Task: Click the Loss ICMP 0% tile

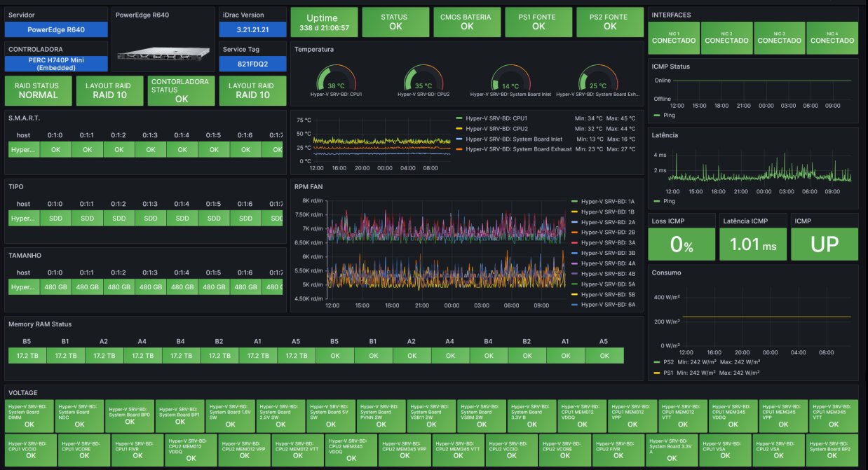Action: [681, 243]
